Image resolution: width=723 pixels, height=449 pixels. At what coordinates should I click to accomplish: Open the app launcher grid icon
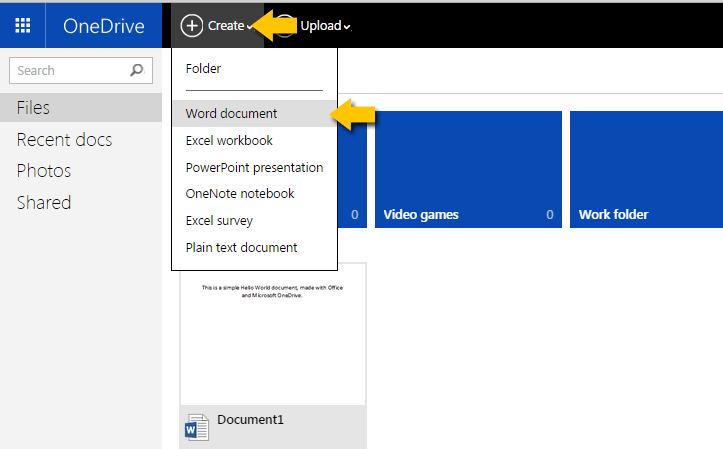click(x=23, y=25)
